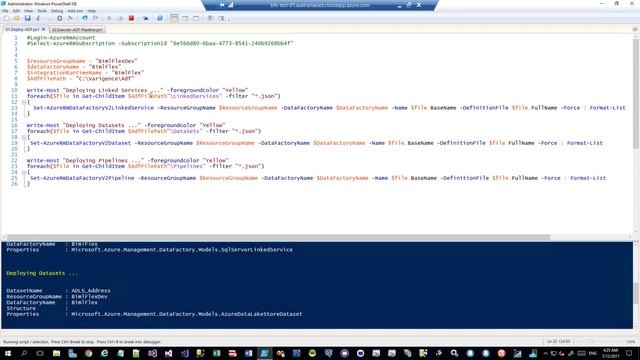Click the Redo arrow in the toolbar
The width and height of the screenshot is (640, 360).
pos(96,18)
